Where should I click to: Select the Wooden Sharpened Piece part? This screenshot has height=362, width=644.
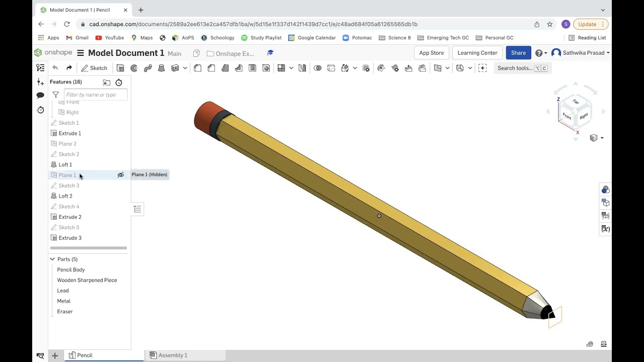pyautogui.click(x=87, y=280)
